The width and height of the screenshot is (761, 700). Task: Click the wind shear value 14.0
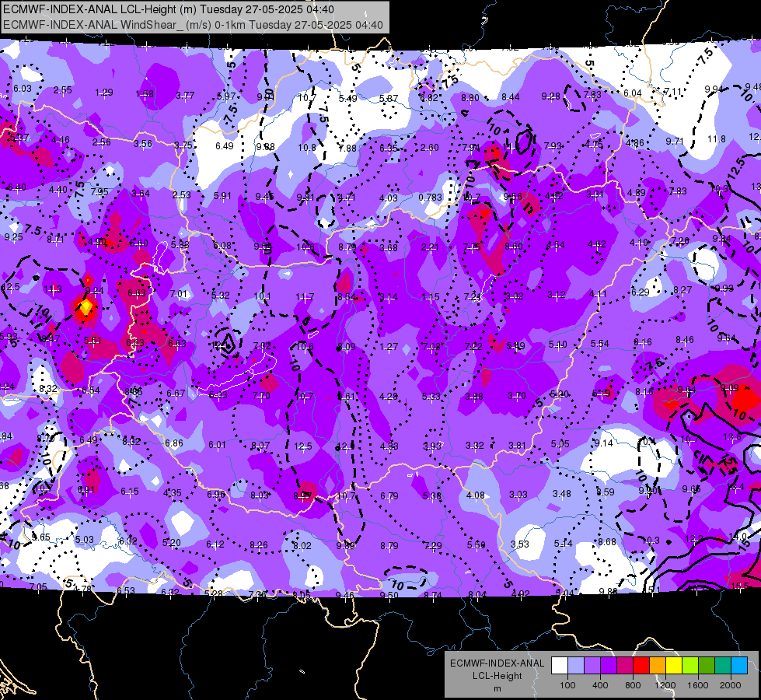pos(738,537)
